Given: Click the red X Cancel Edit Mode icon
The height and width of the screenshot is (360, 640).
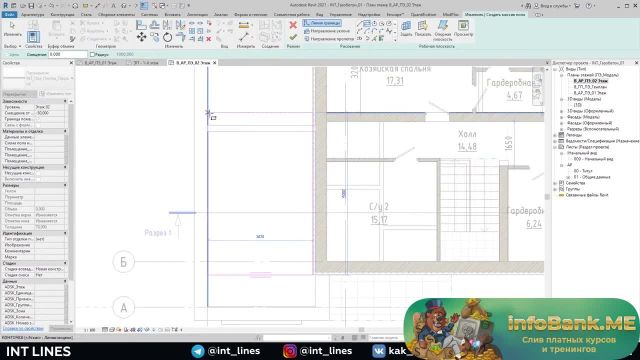Looking at the screenshot, I should [293, 25].
